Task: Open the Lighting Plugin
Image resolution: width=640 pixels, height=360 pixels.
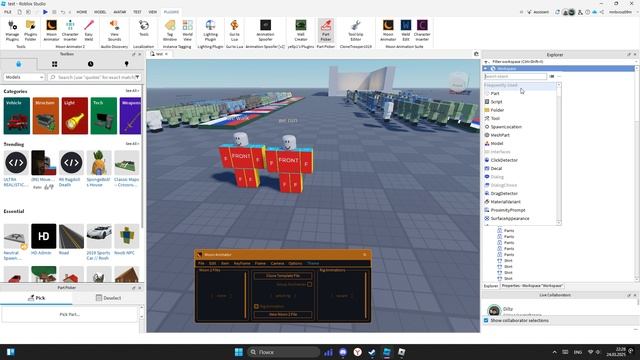Action: pos(210,31)
